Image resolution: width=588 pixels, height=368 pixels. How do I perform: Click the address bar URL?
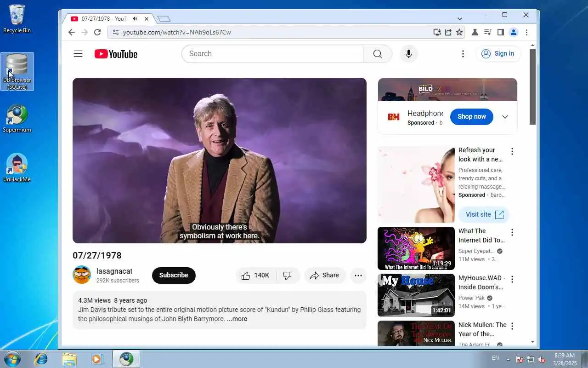[x=177, y=32]
